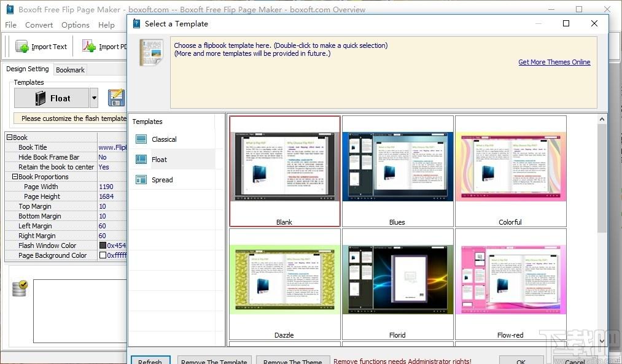Switch to the Design Setting tab
The image size is (622, 364).
pos(28,69)
